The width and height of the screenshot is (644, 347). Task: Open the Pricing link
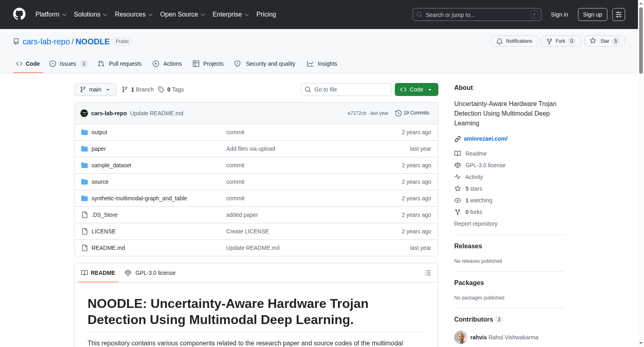click(x=266, y=15)
